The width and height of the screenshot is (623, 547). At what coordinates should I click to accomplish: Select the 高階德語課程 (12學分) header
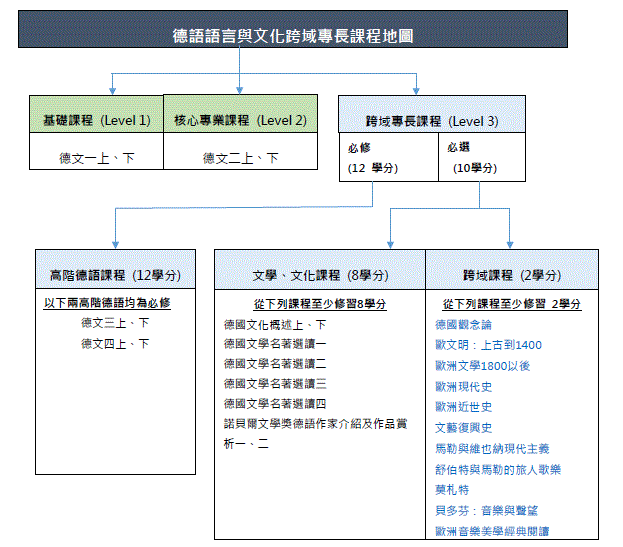point(115,269)
